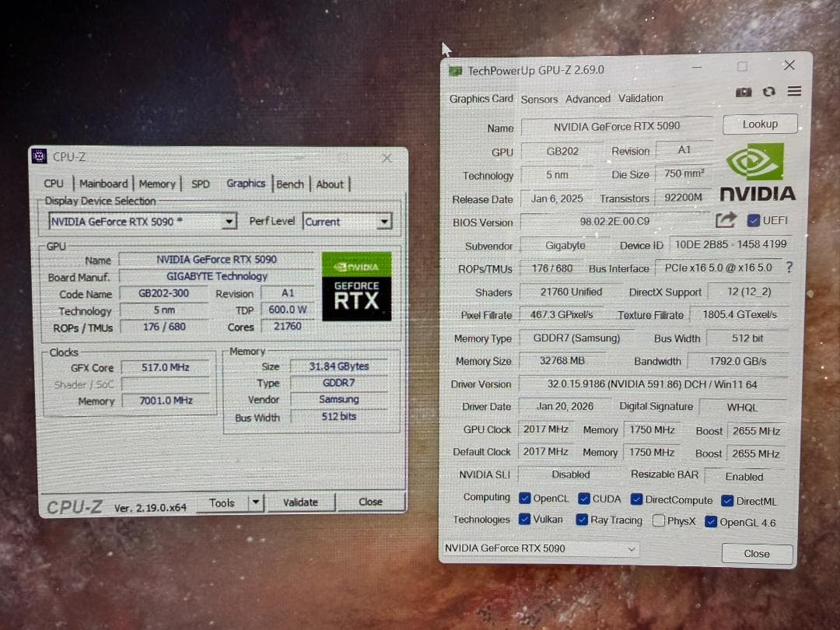Close the CPU-Z window with X
840x630 pixels.
387,158
